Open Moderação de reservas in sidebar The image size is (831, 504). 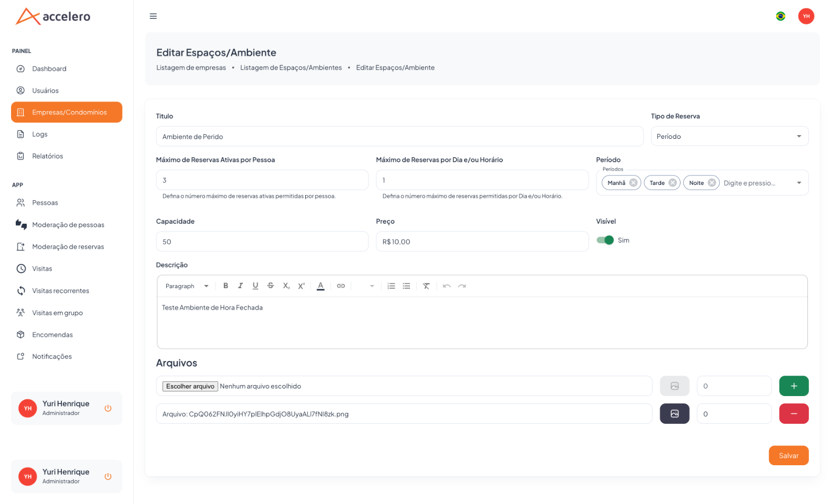(67, 247)
